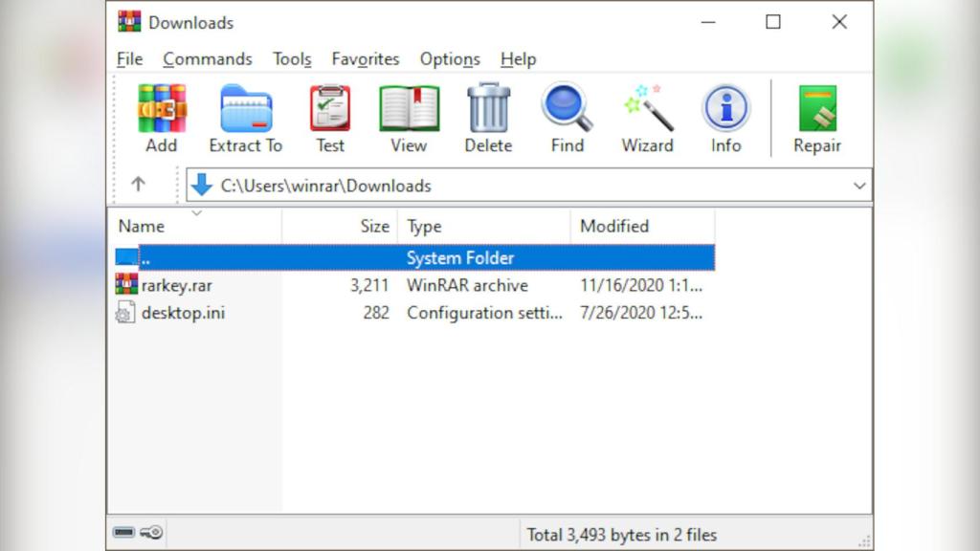Open the Tools menu

point(292,58)
